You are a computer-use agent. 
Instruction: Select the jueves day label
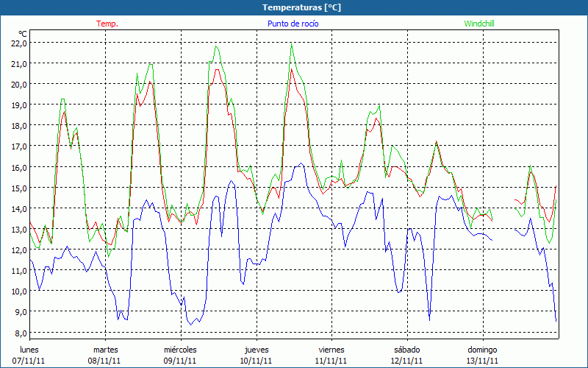[x=256, y=350]
